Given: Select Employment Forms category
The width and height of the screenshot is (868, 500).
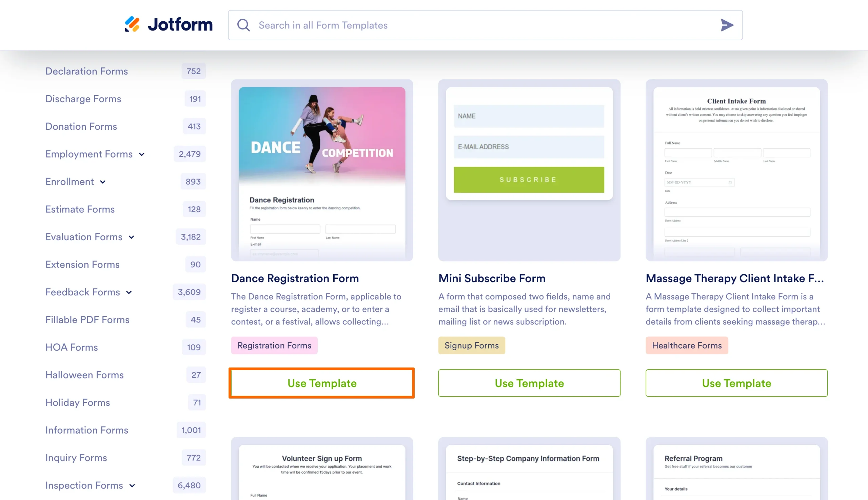Looking at the screenshot, I should [89, 154].
